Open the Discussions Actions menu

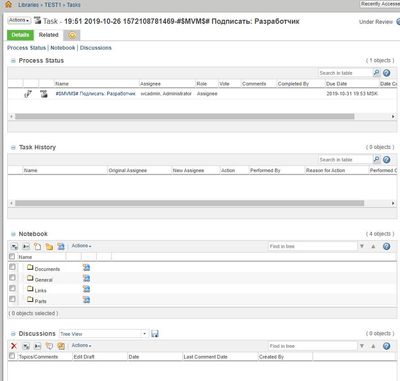[x=81, y=346]
